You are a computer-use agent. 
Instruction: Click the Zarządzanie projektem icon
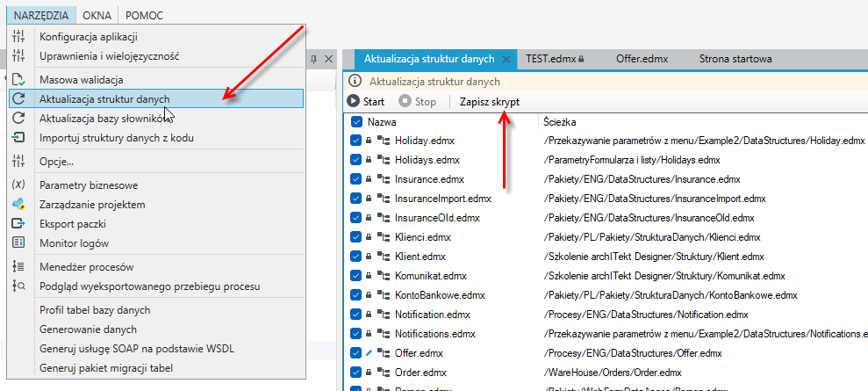[18, 205]
